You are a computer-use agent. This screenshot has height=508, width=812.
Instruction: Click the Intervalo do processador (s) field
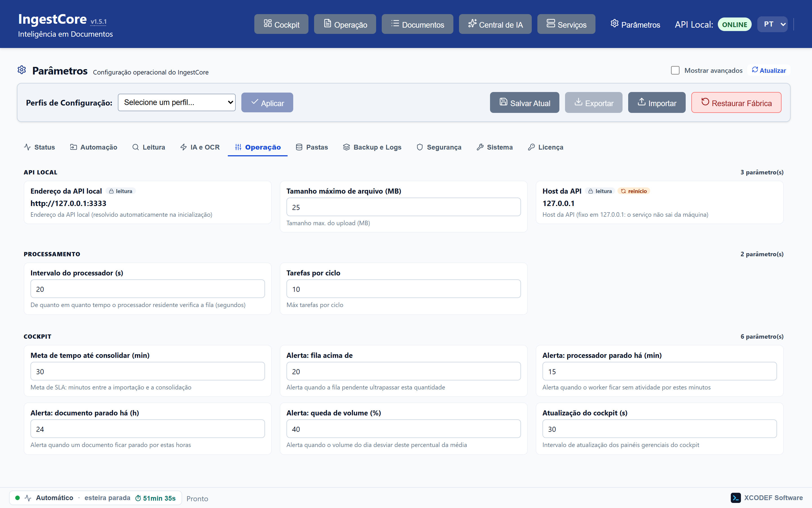click(x=148, y=289)
